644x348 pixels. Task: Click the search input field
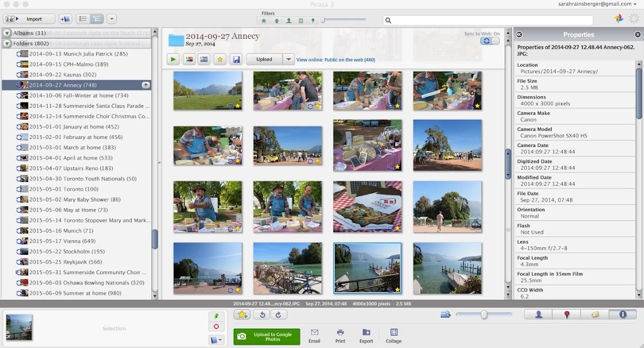[488, 20]
